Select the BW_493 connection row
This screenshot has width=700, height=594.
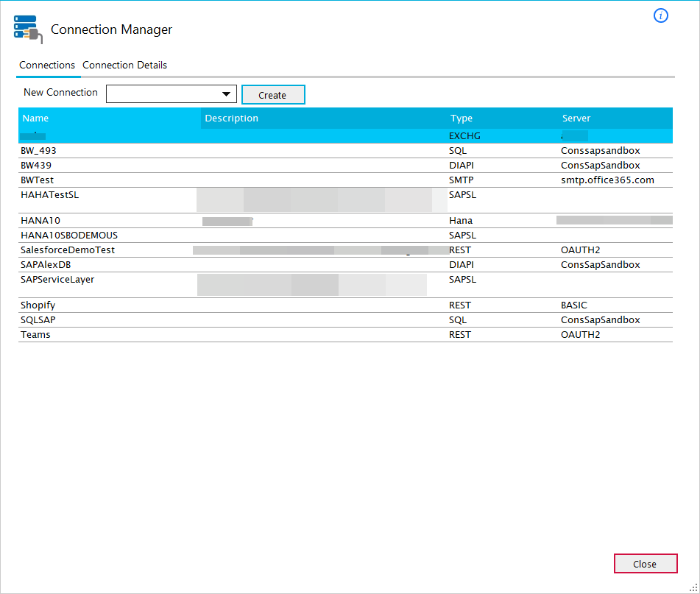(345, 151)
